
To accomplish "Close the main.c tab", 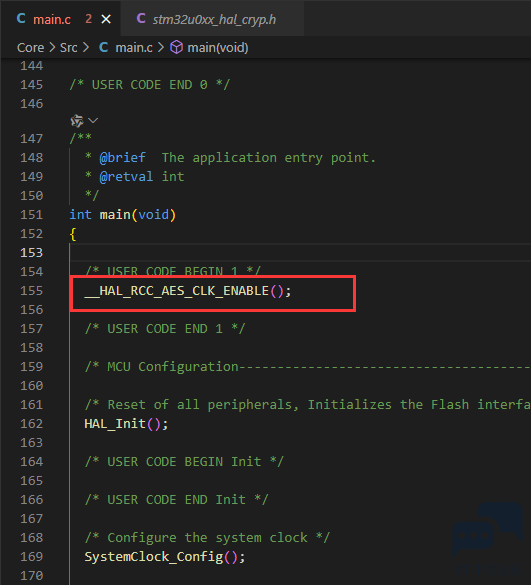I will point(106,19).
